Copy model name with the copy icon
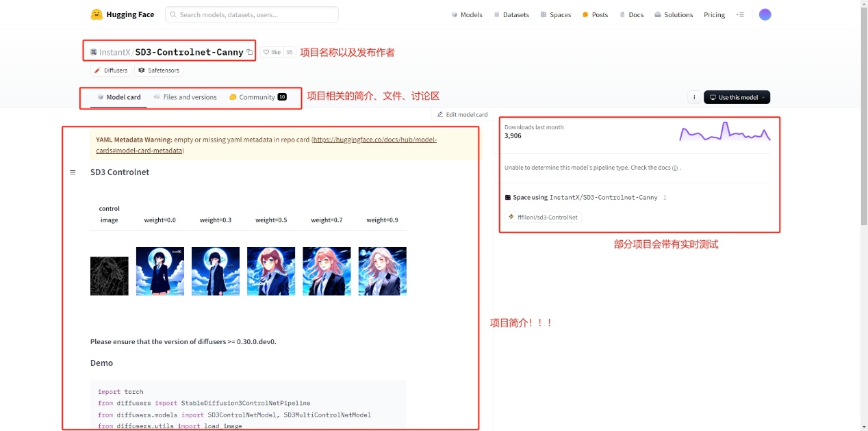The width and height of the screenshot is (868, 431). (250, 52)
